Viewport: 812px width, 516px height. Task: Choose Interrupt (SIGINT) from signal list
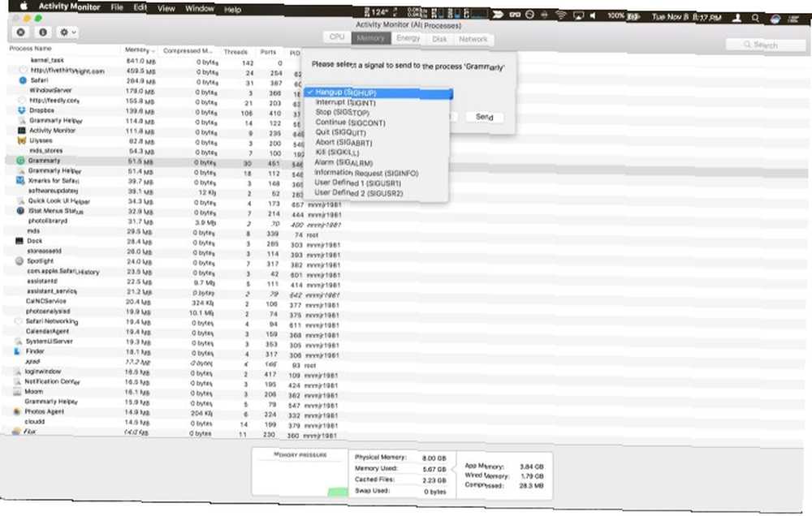[x=345, y=102]
